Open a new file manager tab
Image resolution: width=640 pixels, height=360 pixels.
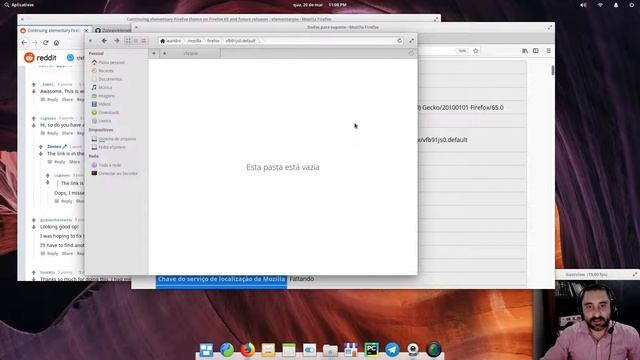(154, 53)
